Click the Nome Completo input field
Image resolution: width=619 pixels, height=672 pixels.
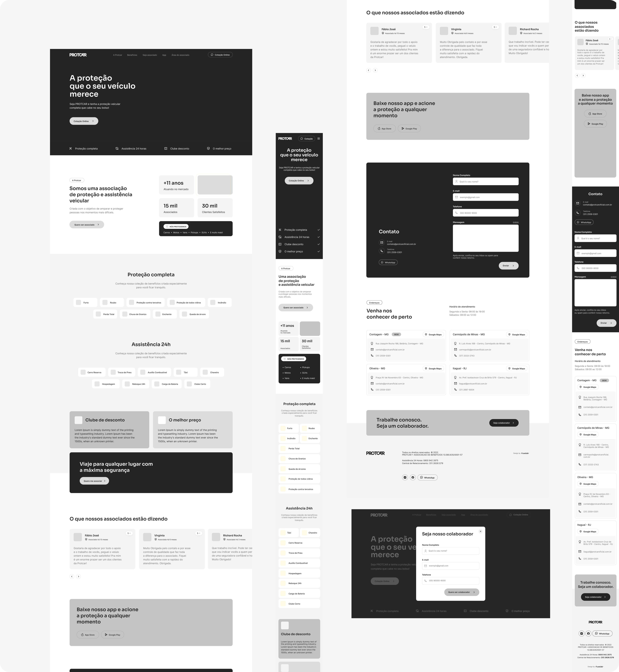coord(486,181)
